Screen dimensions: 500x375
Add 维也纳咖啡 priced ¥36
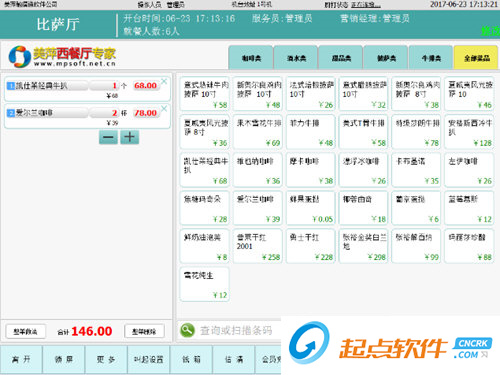258,170
